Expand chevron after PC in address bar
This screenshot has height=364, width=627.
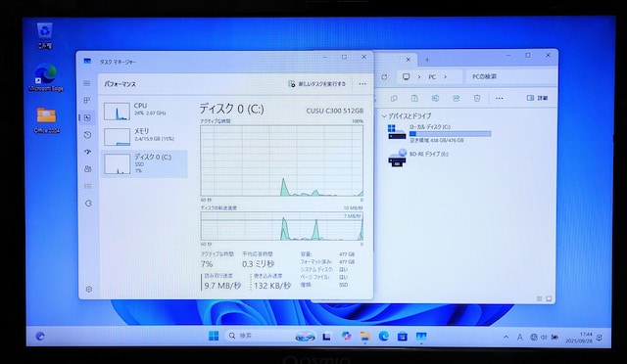click(x=445, y=76)
